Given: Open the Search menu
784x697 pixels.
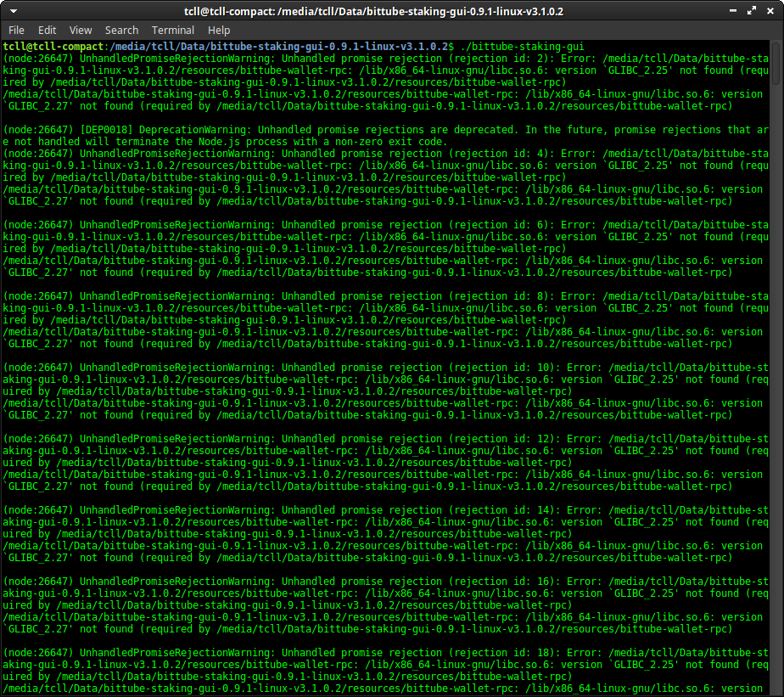Looking at the screenshot, I should 121,30.
